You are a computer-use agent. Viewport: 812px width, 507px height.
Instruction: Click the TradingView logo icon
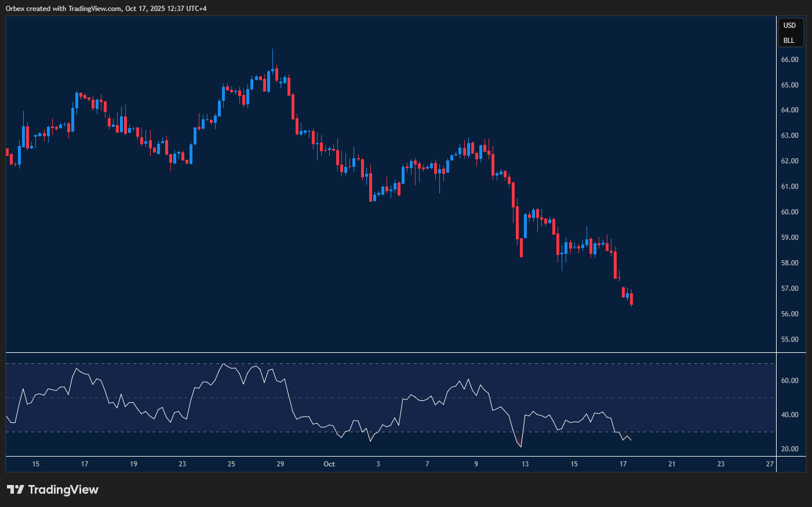coord(15,490)
